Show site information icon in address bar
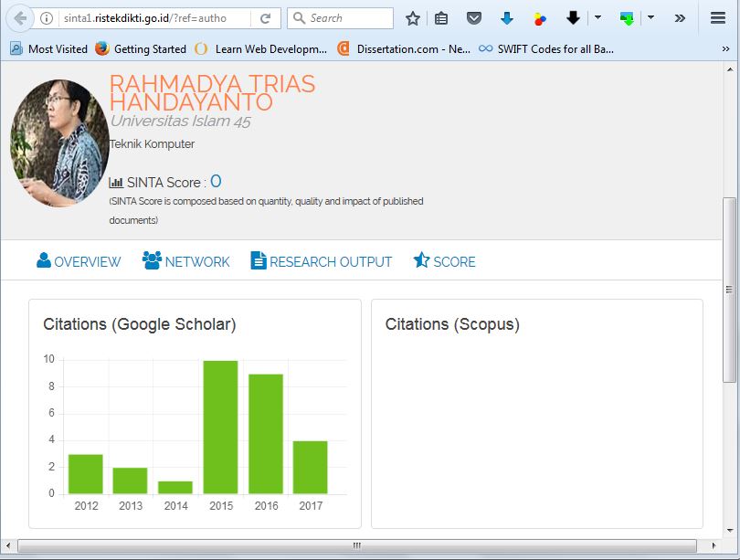Screen dimensions: 740x560 coord(47,18)
